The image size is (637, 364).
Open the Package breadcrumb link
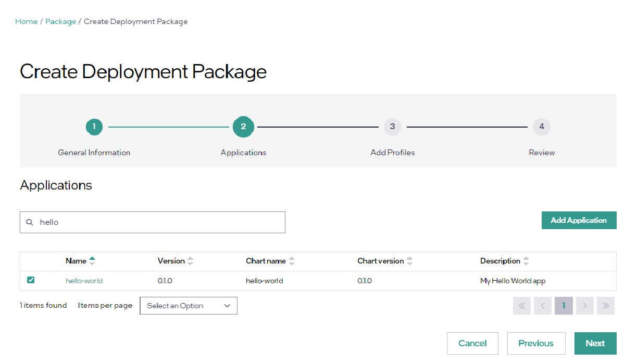pyautogui.click(x=60, y=21)
